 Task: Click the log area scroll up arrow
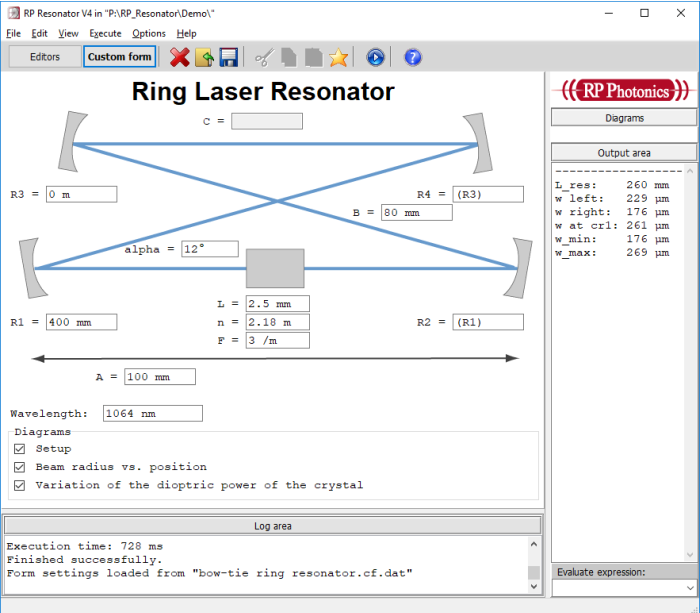[x=534, y=544]
